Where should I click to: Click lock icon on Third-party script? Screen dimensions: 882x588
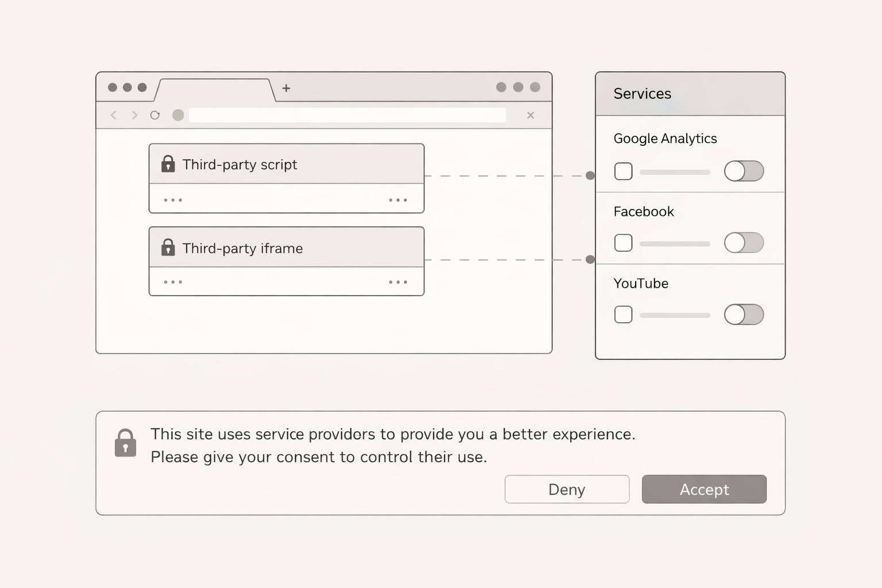click(x=168, y=164)
